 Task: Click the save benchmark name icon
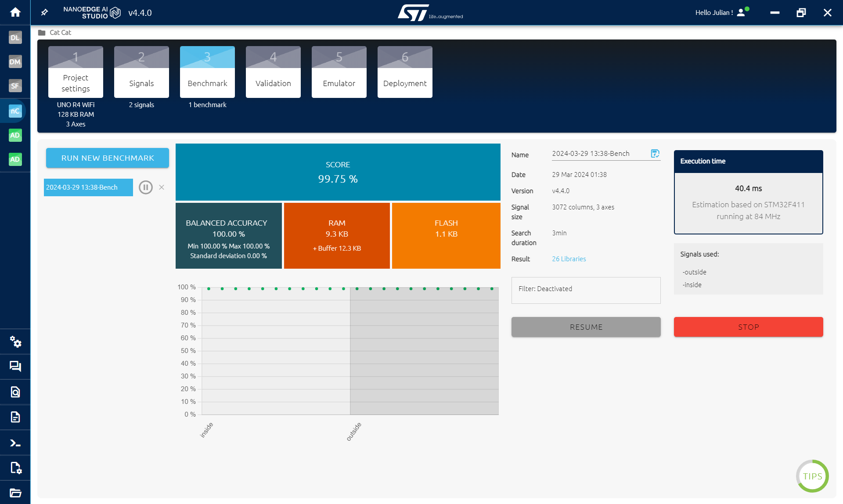(654, 154)
